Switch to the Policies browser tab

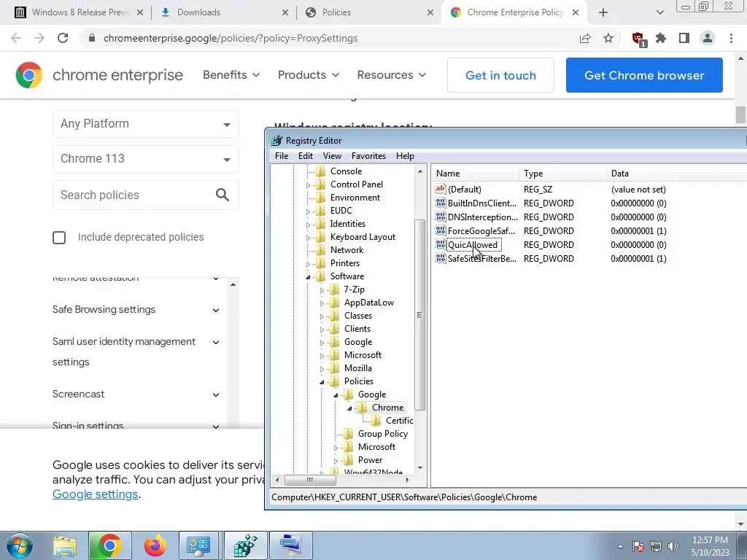point(369,12)
